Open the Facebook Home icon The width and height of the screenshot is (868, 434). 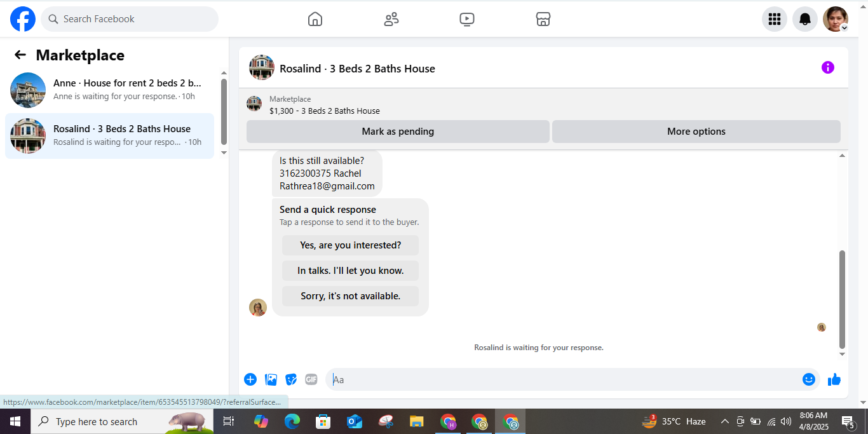[x=315, y=19]
